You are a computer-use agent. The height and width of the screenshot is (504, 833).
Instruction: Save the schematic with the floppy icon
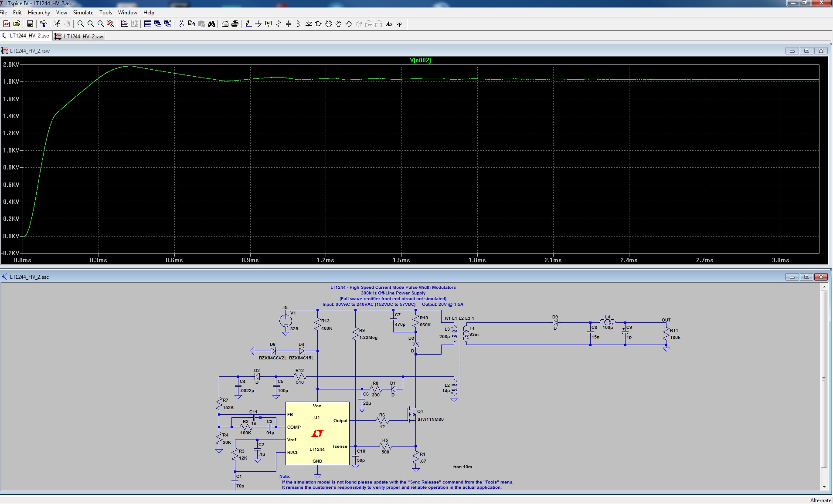click(x=30, y=24)
